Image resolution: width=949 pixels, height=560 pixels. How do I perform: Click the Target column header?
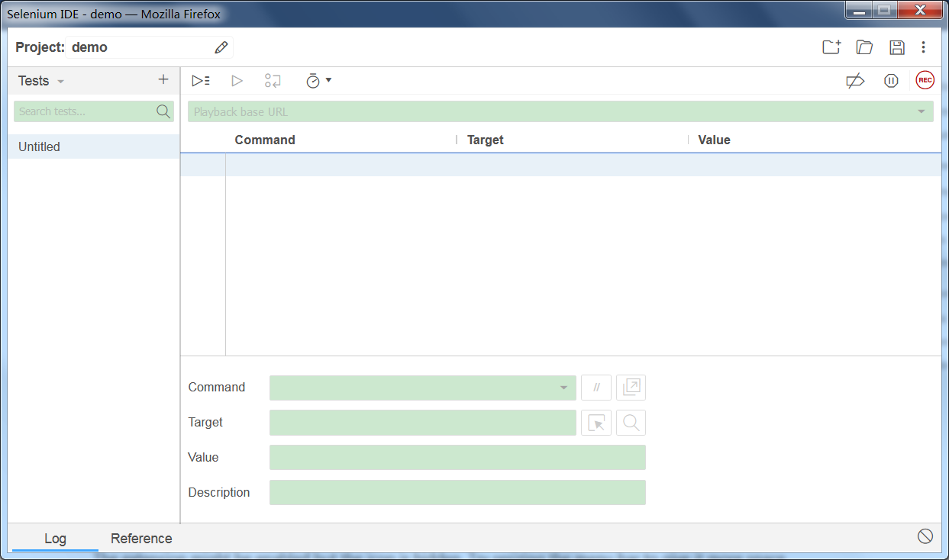486,140
